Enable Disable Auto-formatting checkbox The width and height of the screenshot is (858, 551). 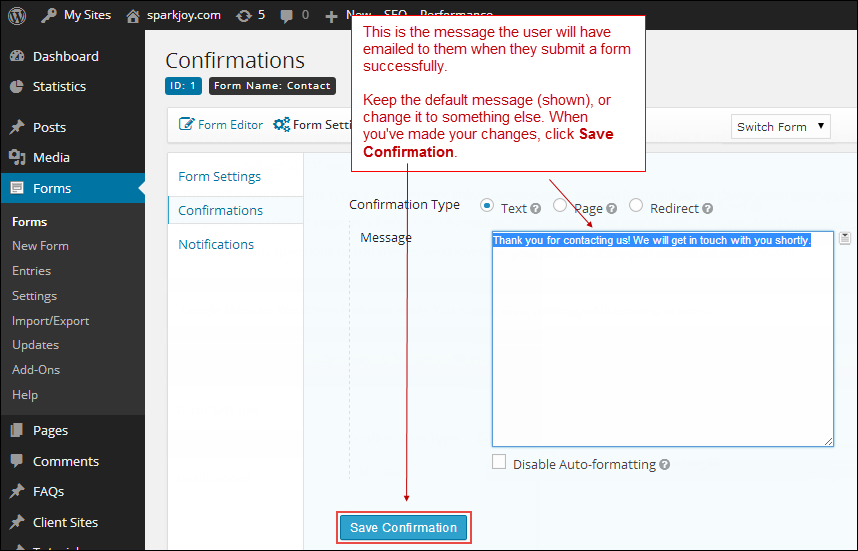click(498, 462)
